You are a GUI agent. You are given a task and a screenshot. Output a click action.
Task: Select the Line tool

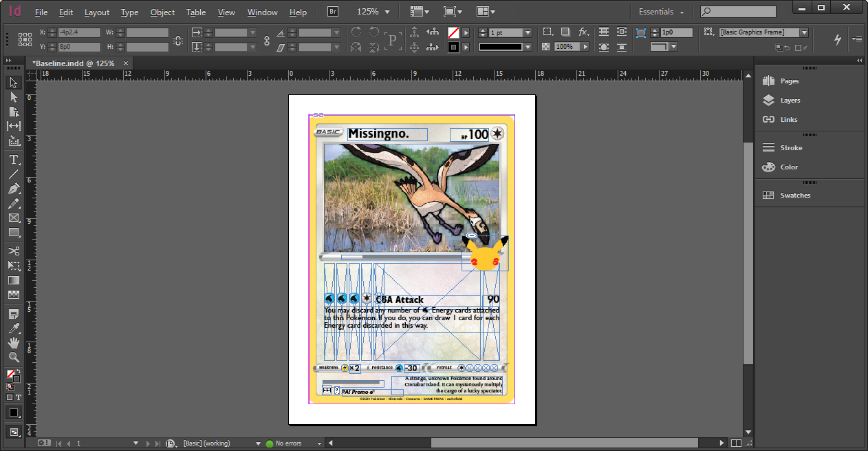pyautogui.click(x=14, y=174)
